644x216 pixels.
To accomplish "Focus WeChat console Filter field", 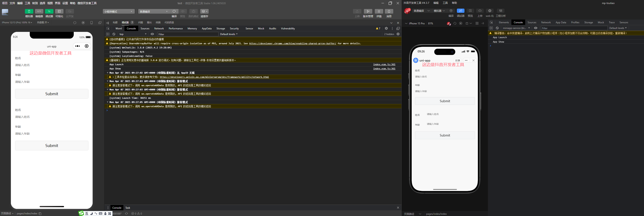I will pos(188,34).
